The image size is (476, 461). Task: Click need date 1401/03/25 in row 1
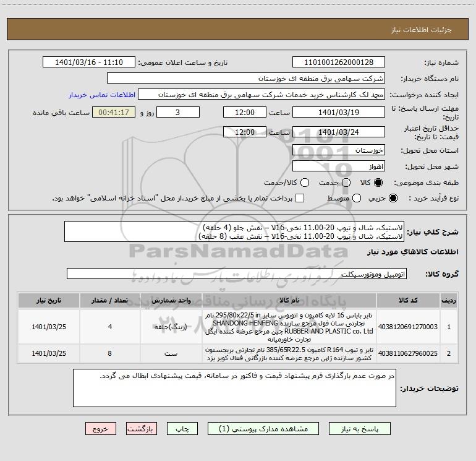[49, 327]
